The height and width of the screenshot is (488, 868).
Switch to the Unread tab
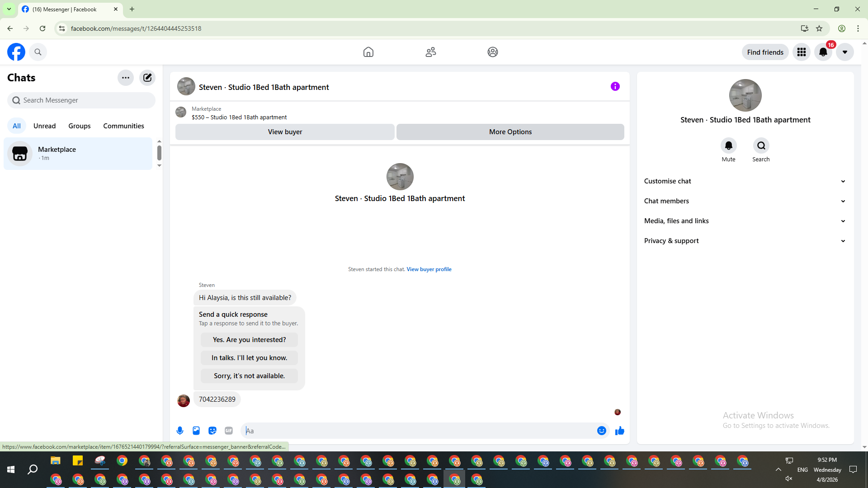click(44, 126)
